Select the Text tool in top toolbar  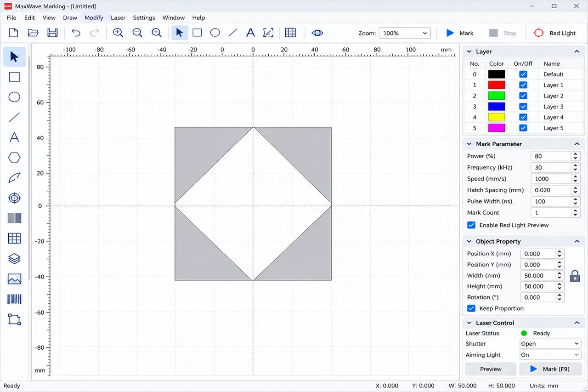click(x=250, y=33)
